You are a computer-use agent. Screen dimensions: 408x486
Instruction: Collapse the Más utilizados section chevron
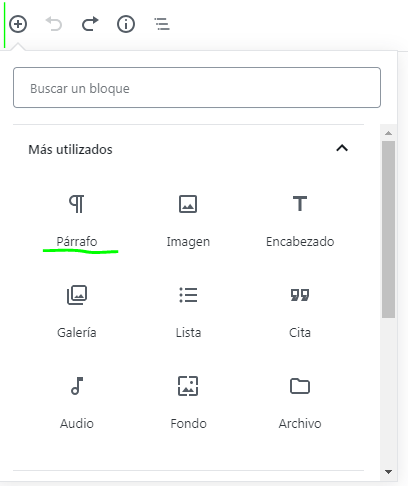(342, 148)
